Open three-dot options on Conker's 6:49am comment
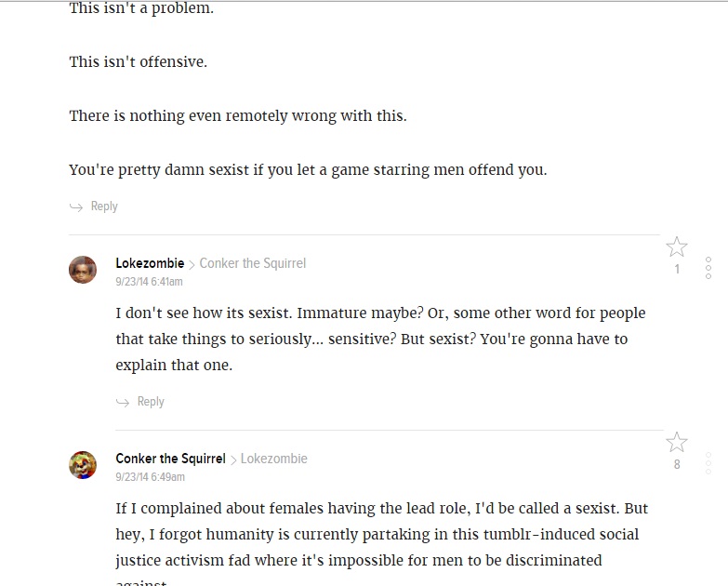 [x=708, y=463]
